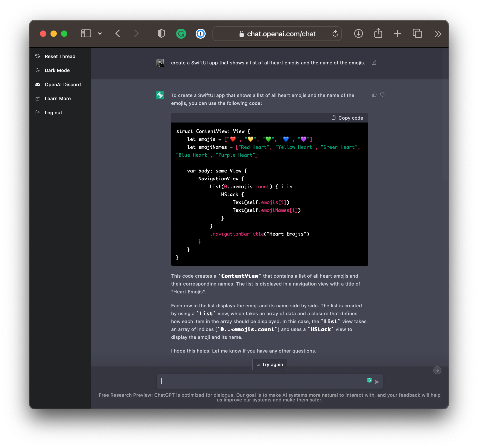Open OpenAI Discord link in sidebar

point(63,85)
